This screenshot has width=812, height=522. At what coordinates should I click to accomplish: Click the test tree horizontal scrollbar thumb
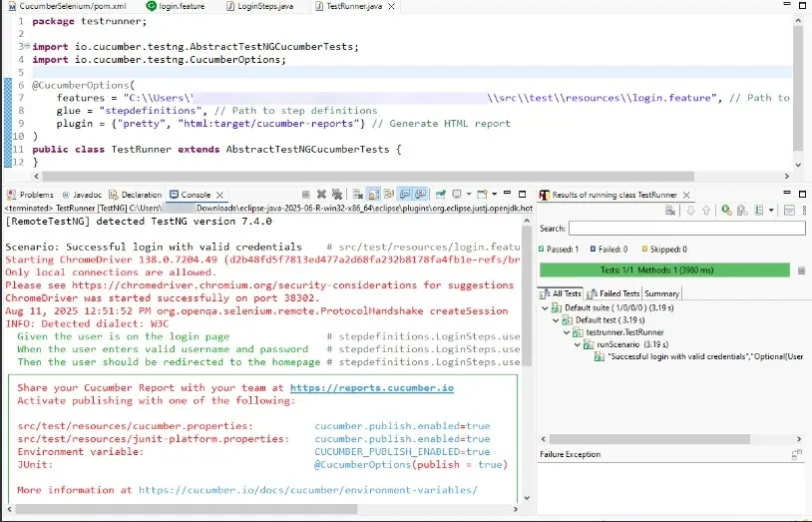[x=650, y=439]
